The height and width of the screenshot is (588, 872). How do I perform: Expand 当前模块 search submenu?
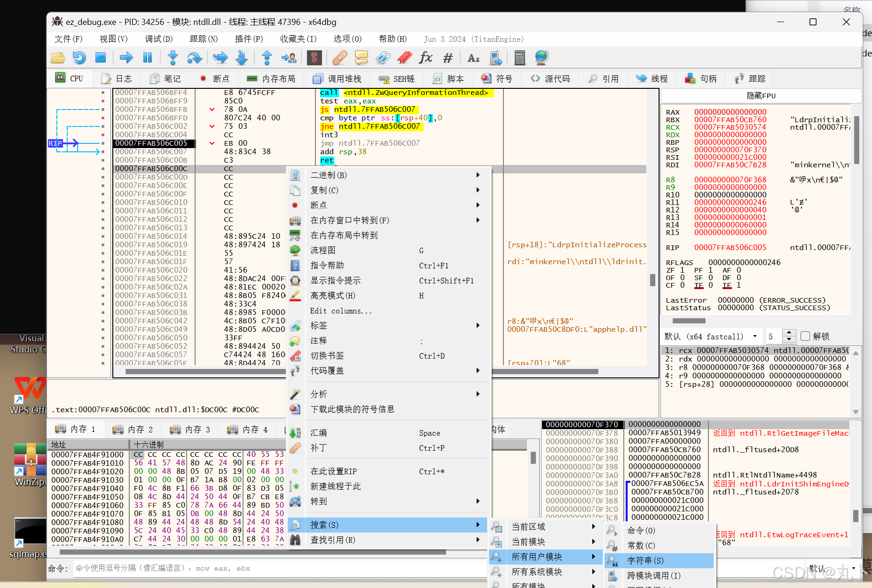tap(545, 541)
